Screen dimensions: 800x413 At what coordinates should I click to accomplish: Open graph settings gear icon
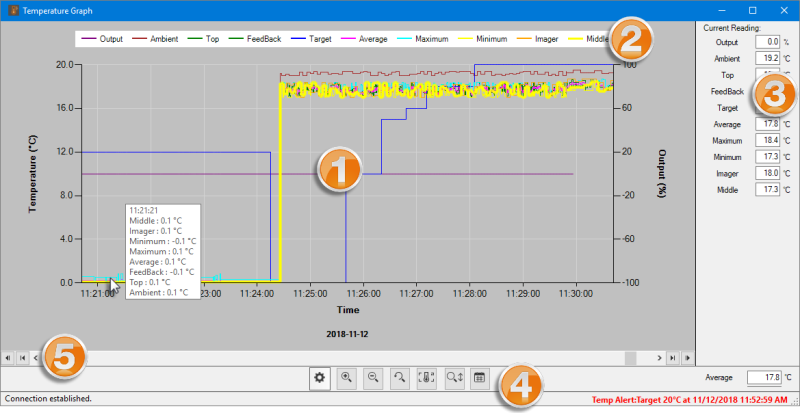point(320,378)
